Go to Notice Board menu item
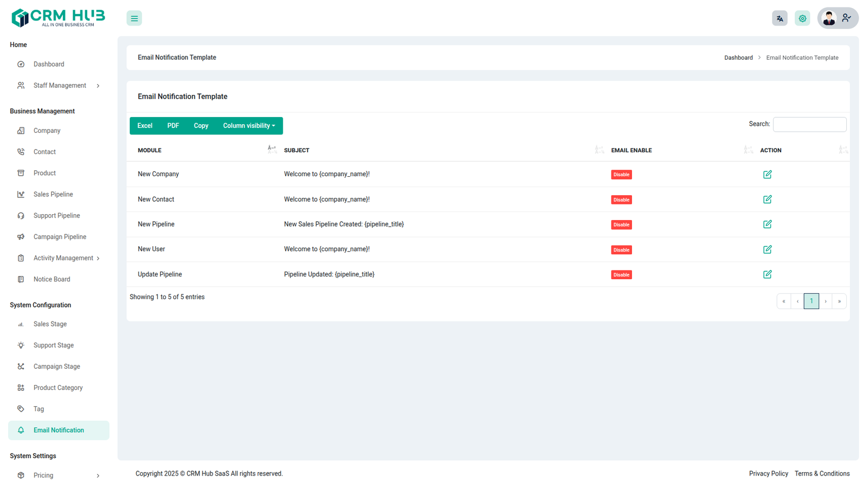The image size is (868, 488). [x=52, y=279]
